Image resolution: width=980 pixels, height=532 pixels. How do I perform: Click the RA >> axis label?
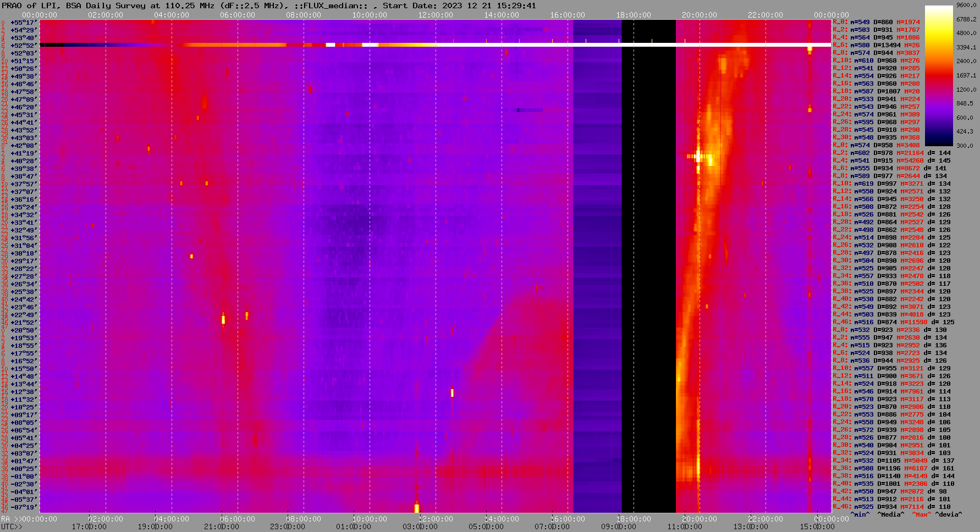click(x=10, y=519)
